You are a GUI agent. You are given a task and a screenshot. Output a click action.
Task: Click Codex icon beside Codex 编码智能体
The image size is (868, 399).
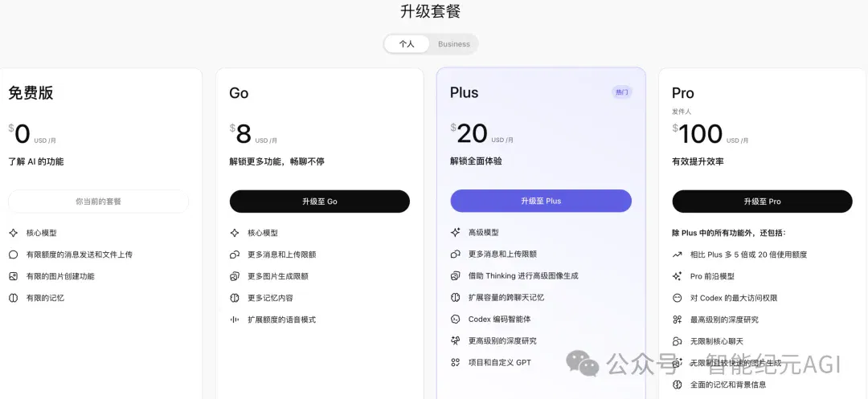(x=456, y=319)
